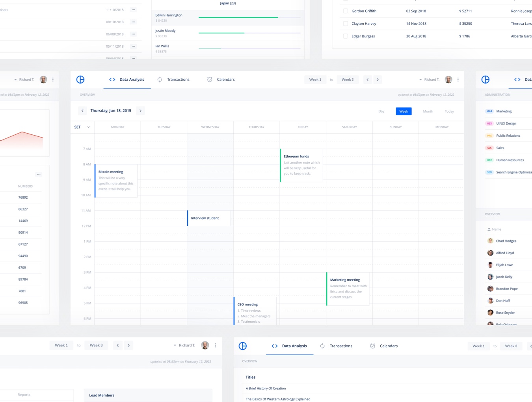Select the Month view
The width and height of the screenshot is (532, 402).
[x=428, y=111]
